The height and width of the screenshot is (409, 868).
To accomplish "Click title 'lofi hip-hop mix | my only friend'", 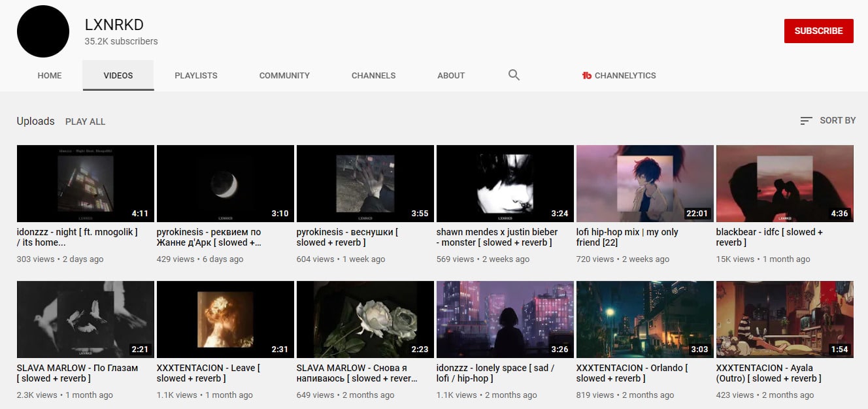I will coord(627,237).
